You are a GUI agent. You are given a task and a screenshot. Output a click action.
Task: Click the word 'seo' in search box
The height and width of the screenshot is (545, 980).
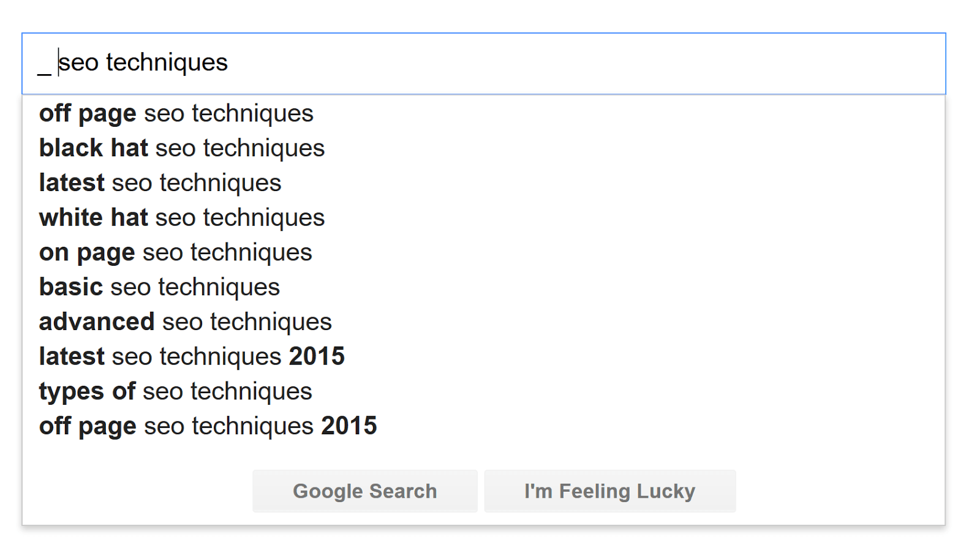78,63
